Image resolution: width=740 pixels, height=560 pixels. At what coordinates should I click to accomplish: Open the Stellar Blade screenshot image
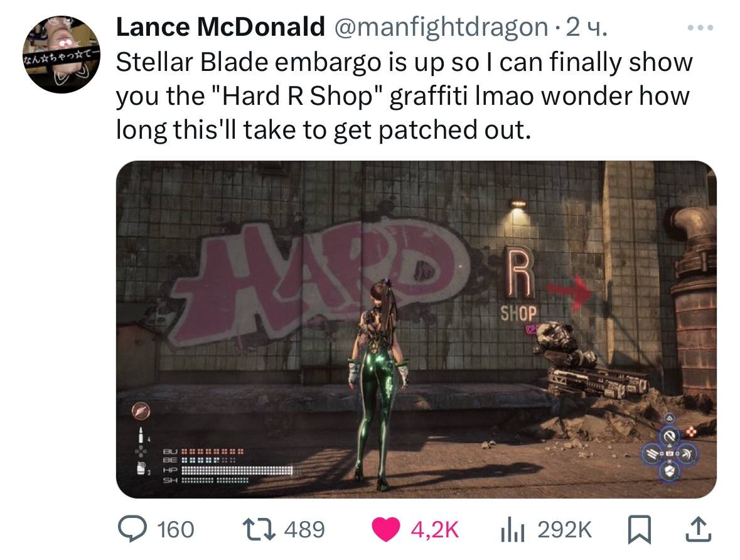416,330
